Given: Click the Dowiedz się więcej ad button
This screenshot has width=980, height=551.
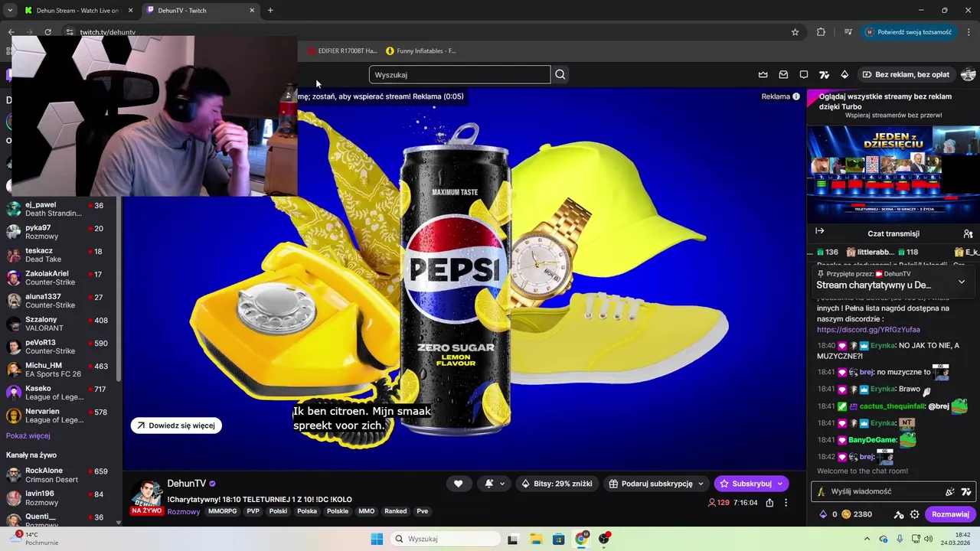Looking at the screenshot, I should (176, 425).
